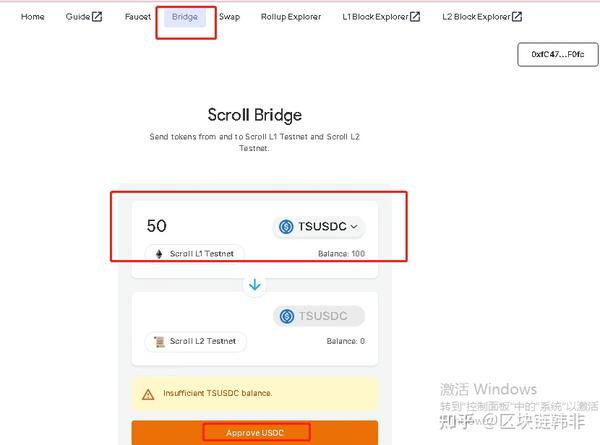This screenshot has height=445, width=600.
Task: Swap direction with the down arrow
Action: pos(255,285)
